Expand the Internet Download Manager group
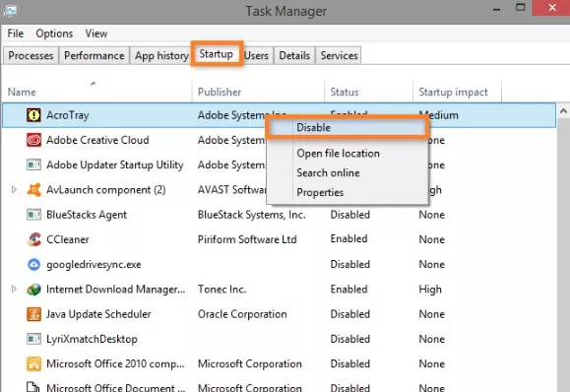Screen dimensions: 570x392 coord(14,290)
